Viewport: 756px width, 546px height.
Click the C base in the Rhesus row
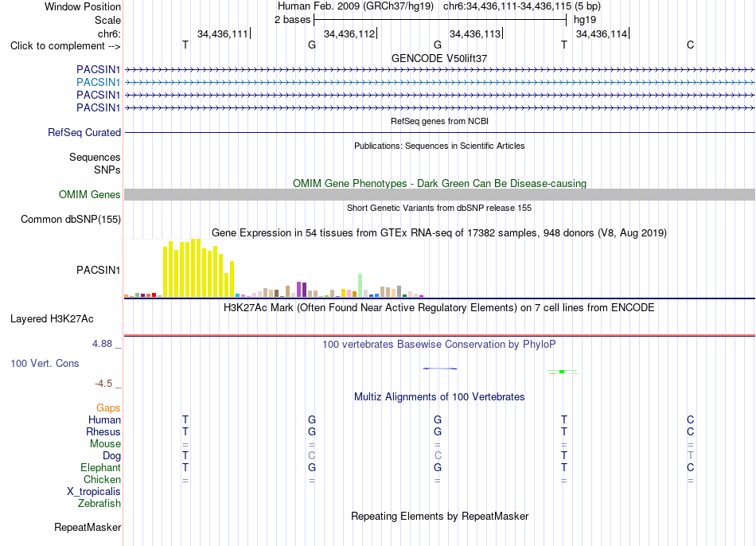click(691, 431)
